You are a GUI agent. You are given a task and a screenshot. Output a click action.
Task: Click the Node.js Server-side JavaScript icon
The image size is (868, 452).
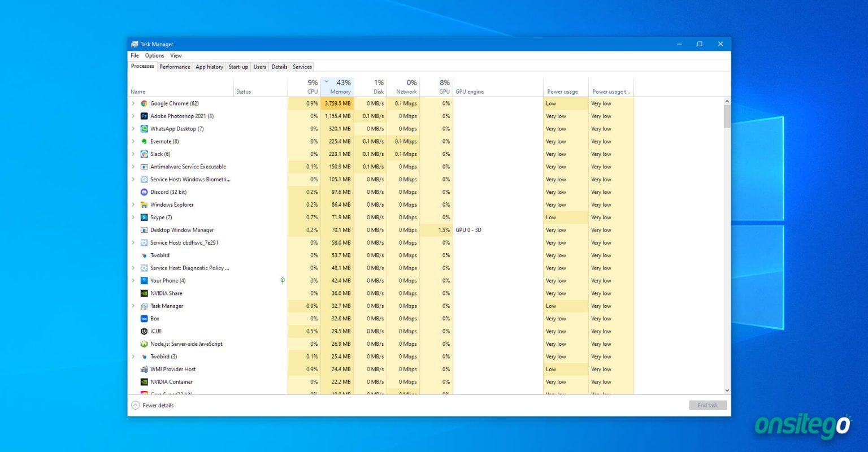pyautogui.click(x=145, y=344)
